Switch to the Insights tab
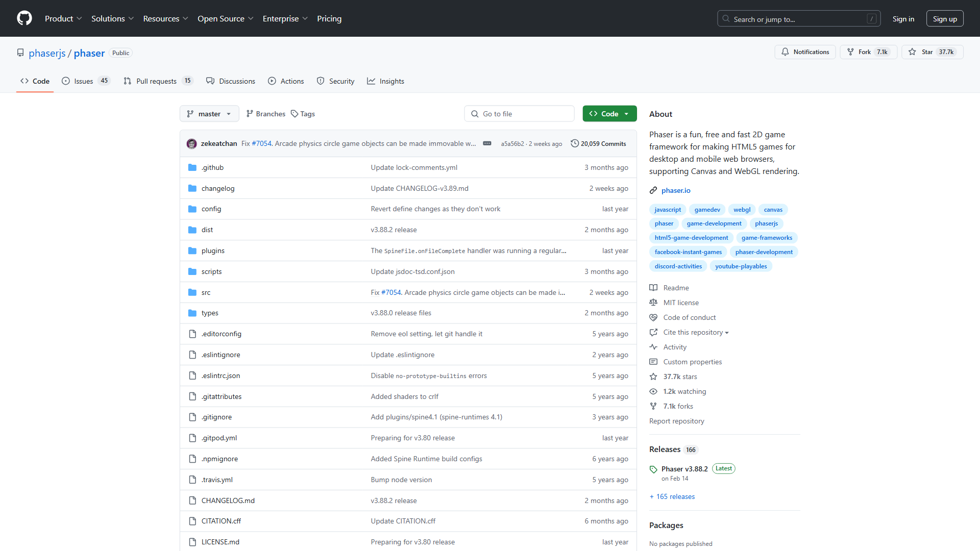 tap(385, 81)
